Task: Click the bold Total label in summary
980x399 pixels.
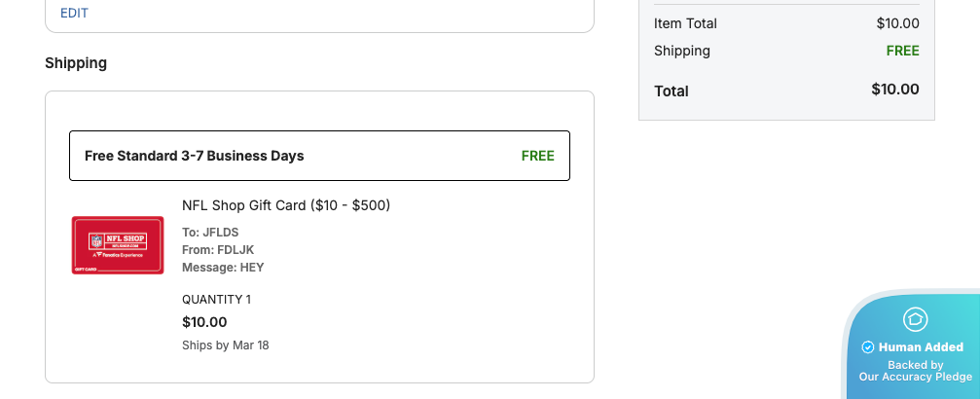Action: coord(671,91)
